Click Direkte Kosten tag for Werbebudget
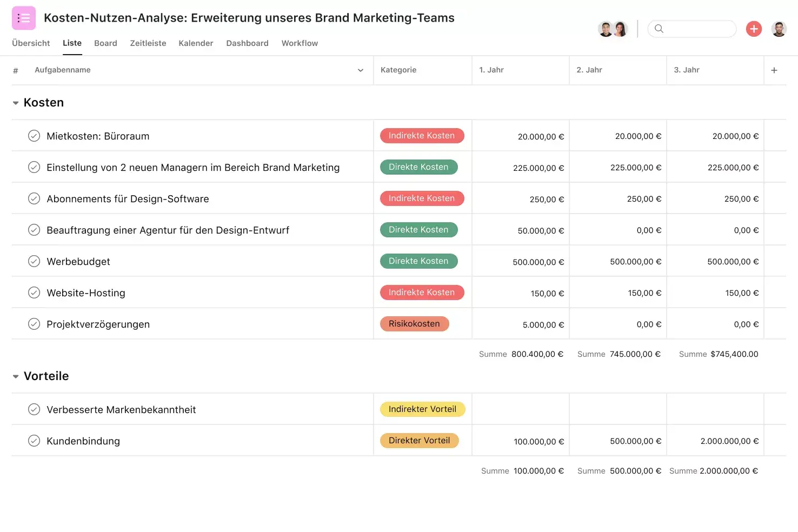Viewport: 798px width, 532px height. click(418, 261)
